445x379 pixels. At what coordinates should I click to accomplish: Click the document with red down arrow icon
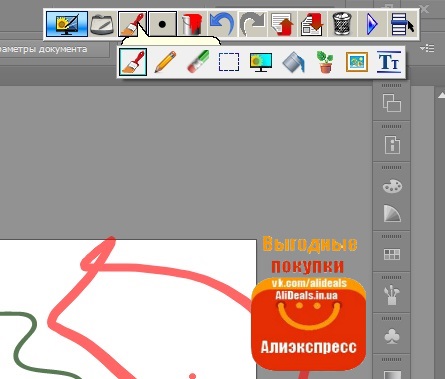tap(312, 24)
